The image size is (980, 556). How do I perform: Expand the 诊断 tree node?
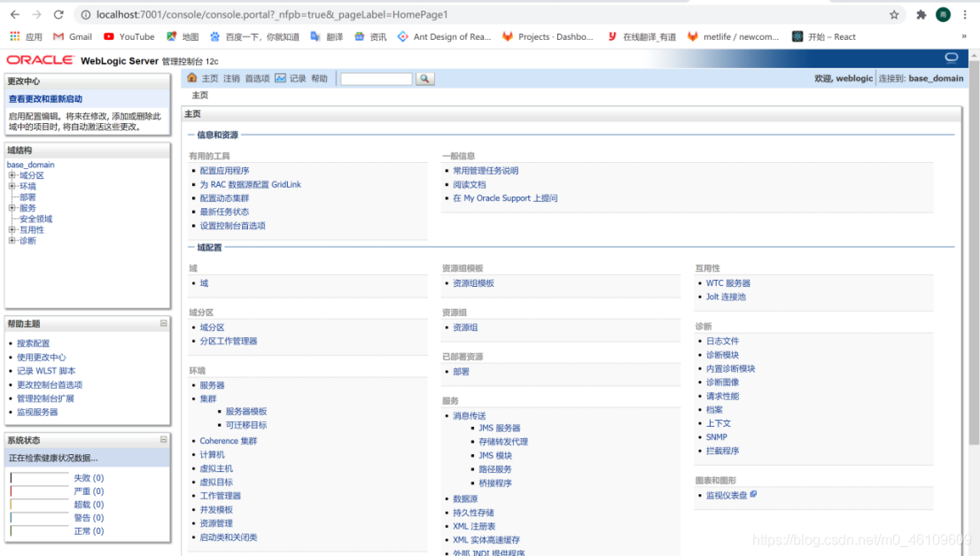(12, 241)
